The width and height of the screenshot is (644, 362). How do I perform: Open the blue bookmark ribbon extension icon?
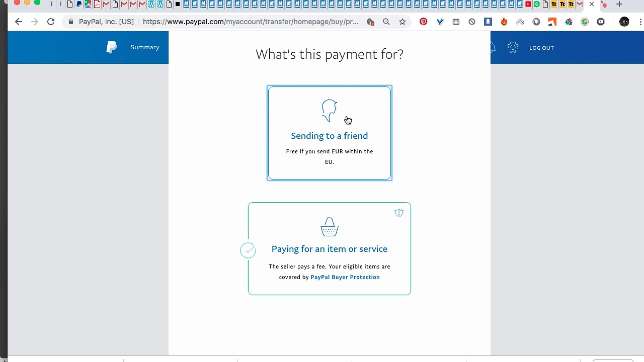click(x=488, y=22)
